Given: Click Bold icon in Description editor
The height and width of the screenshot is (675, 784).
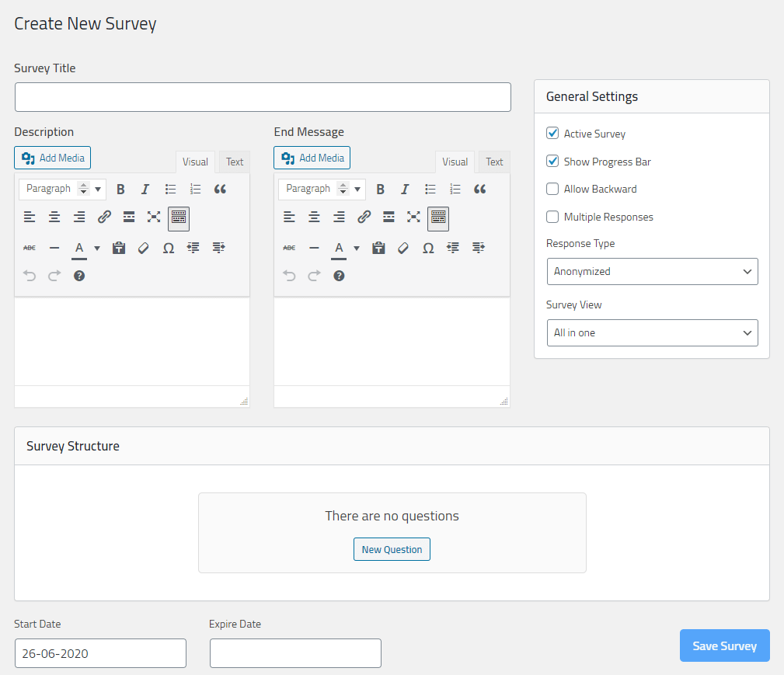Looking at the screenshot, I should (x=120, y=189).
